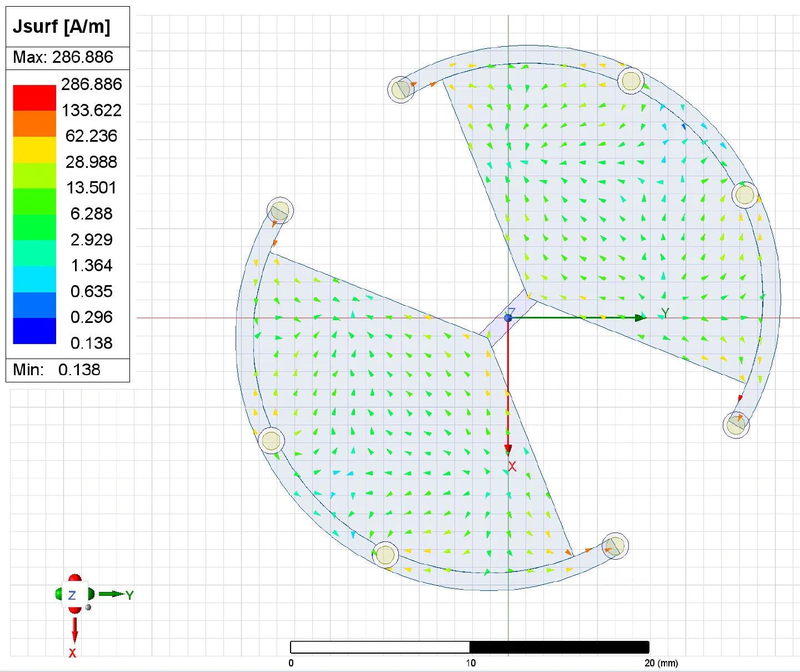Click the green Y-axis arrowhead in the model

(641, 317)
